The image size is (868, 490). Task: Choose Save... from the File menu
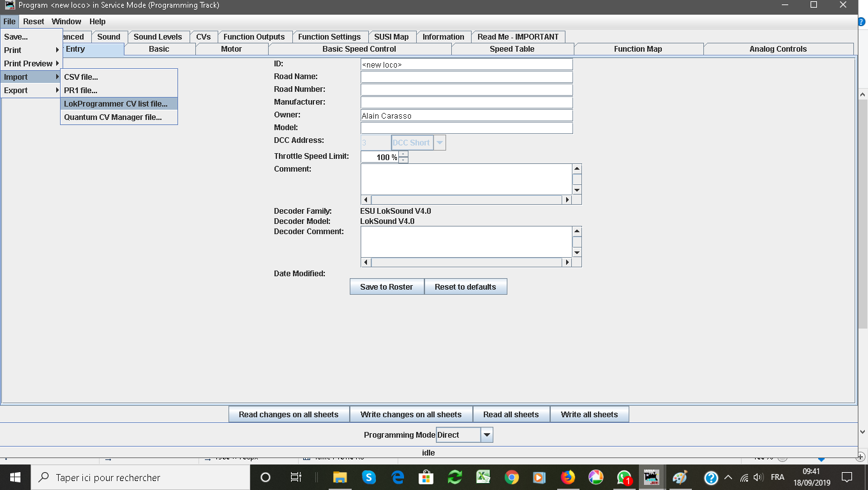click(x=31, y=36)
